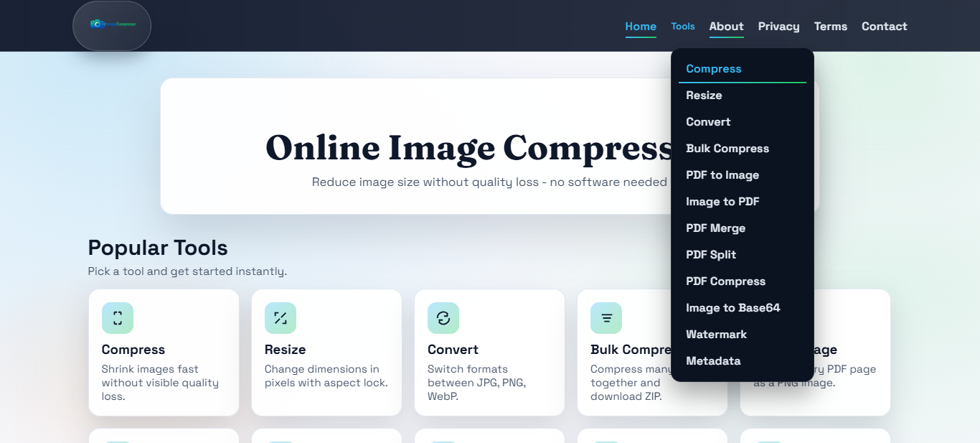This screenshot has width=980, height=443.
Task: Open "Image to Base64" from the Tools menu
Action: [732, 307]
